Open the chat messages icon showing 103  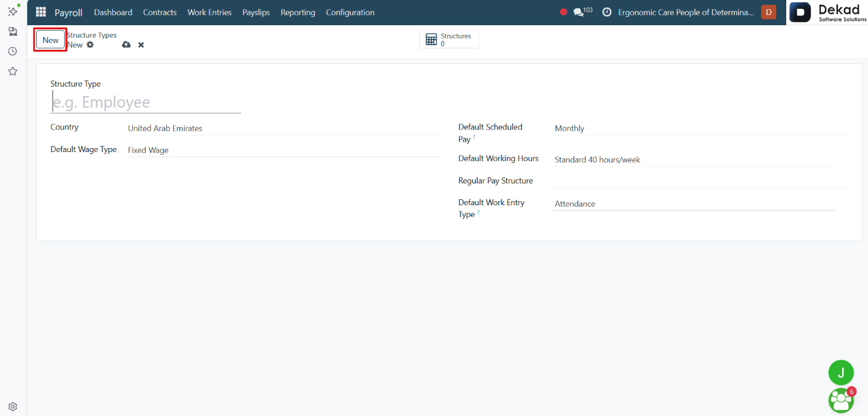[583, 12]
